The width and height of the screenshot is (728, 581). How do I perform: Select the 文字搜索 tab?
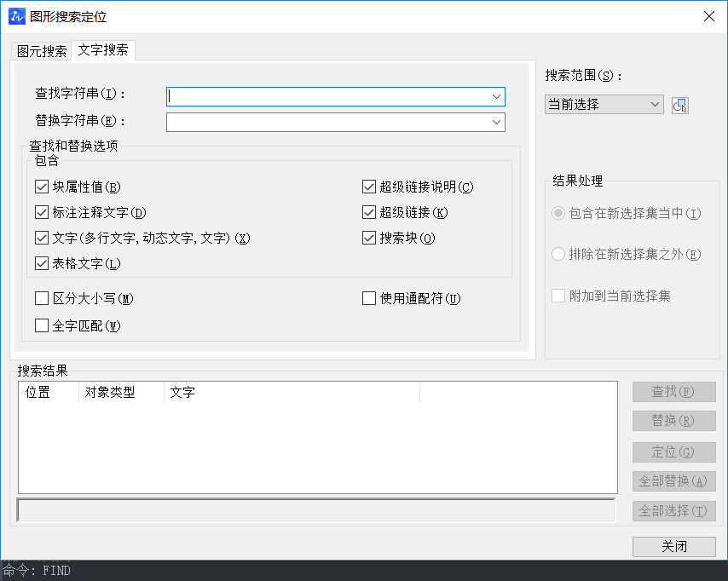click(x=102, y=50)
